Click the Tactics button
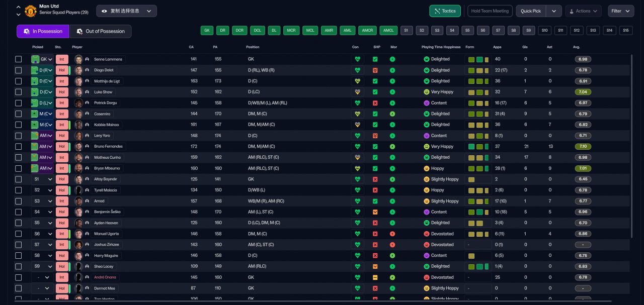This screenshot has height=305, width=644. click(445, 11)
